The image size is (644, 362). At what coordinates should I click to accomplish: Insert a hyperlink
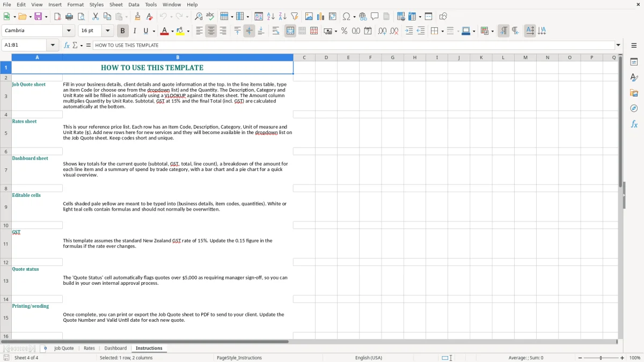click(x=363, y=17)
